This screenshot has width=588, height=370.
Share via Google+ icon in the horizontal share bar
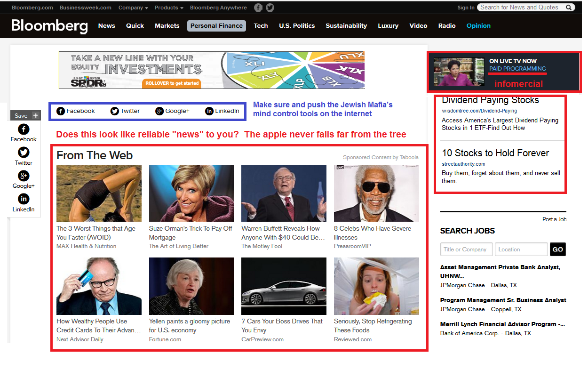[159, 111]
